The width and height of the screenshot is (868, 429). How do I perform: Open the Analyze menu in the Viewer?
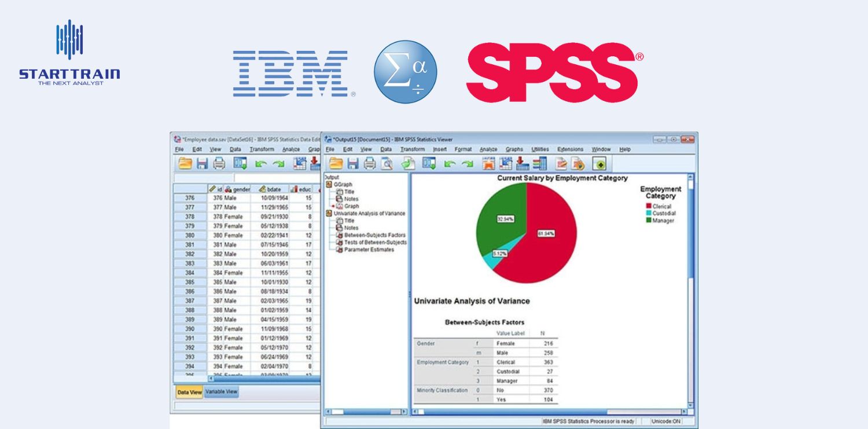(490, 149)
